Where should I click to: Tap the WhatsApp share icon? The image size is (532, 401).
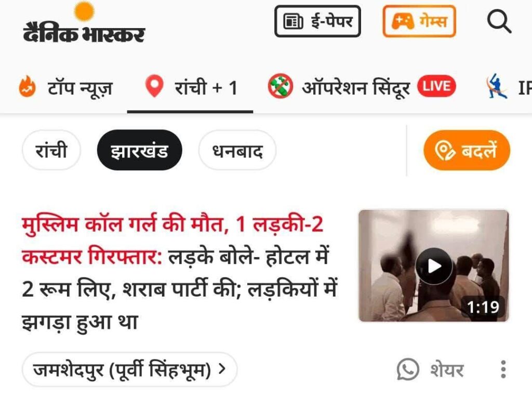coord(408,369)
